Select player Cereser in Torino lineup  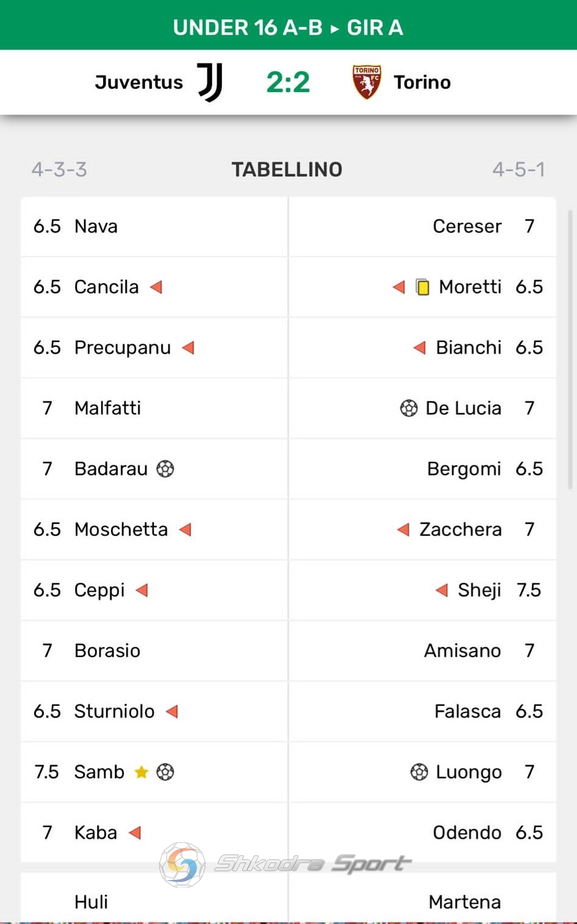467,226
